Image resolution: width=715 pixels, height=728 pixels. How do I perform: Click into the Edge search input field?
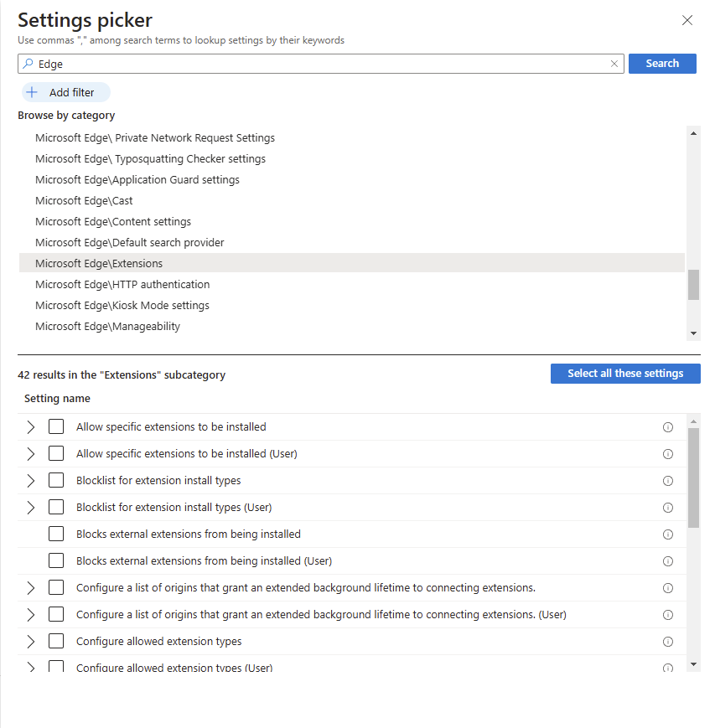tap(320, 64)
